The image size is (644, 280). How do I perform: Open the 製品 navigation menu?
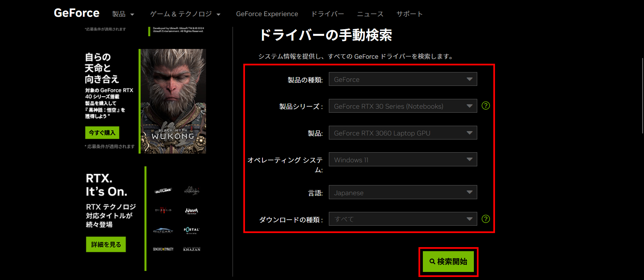pyautogui.click(x=123, y=14)
